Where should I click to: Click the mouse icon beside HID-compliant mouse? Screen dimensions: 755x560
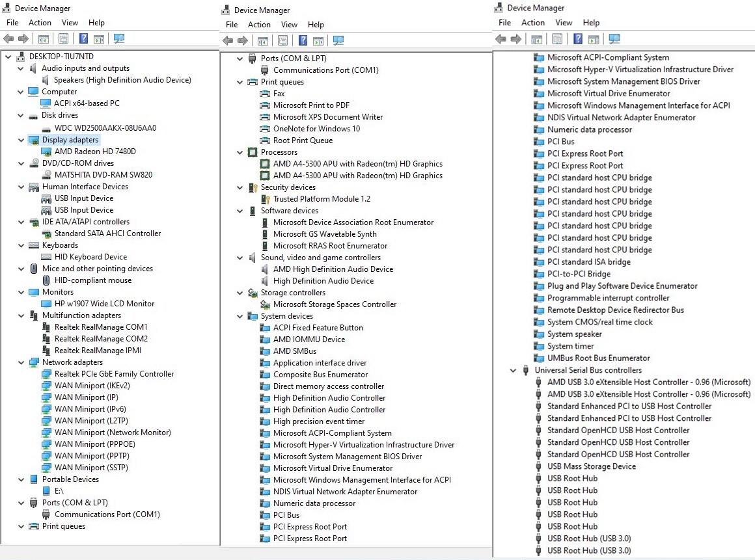coord(46,280)
